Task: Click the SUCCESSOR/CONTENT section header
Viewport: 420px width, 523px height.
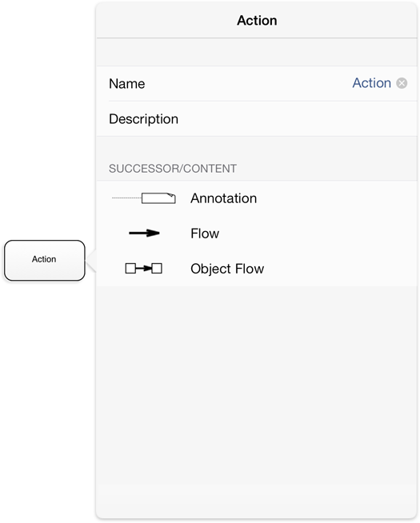Action: 173,169
